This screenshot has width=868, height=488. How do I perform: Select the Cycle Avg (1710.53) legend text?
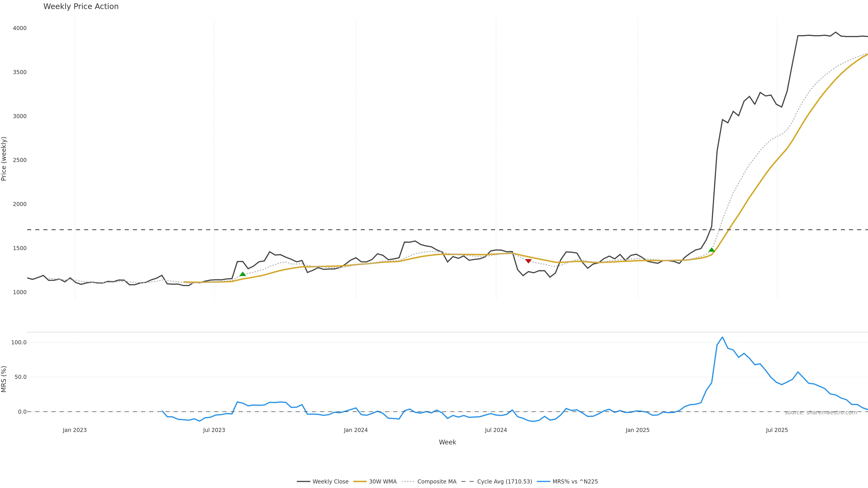[x=505, y=482]
